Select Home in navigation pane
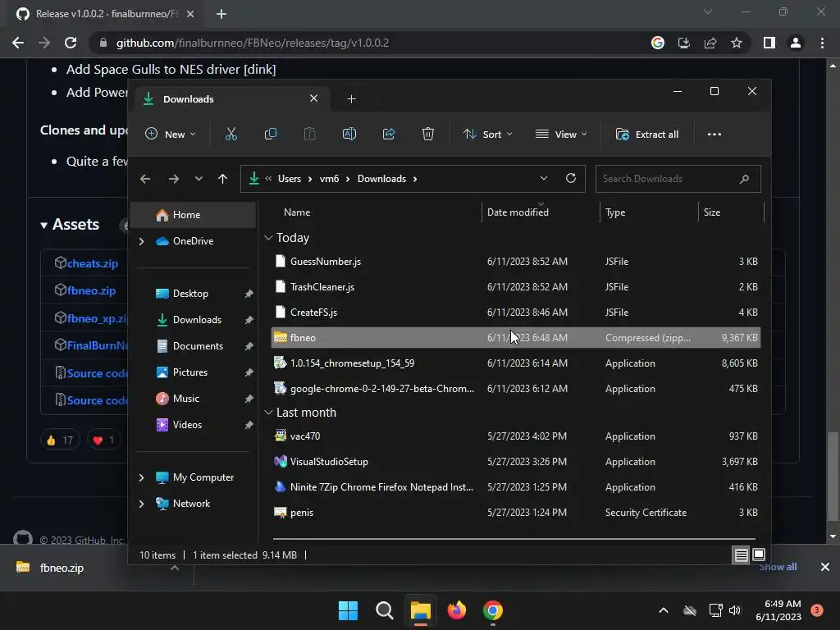This screenshot has width=840, height=630. click(x=194, y=215)
